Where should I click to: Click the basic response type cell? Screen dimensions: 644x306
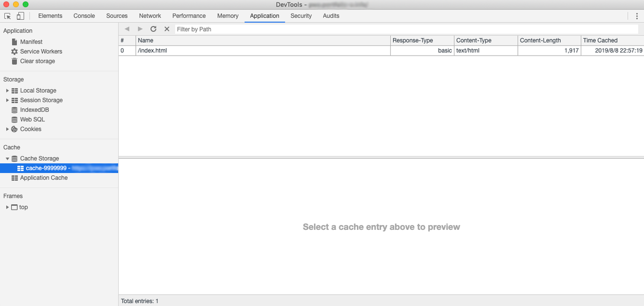coord(422,50)
